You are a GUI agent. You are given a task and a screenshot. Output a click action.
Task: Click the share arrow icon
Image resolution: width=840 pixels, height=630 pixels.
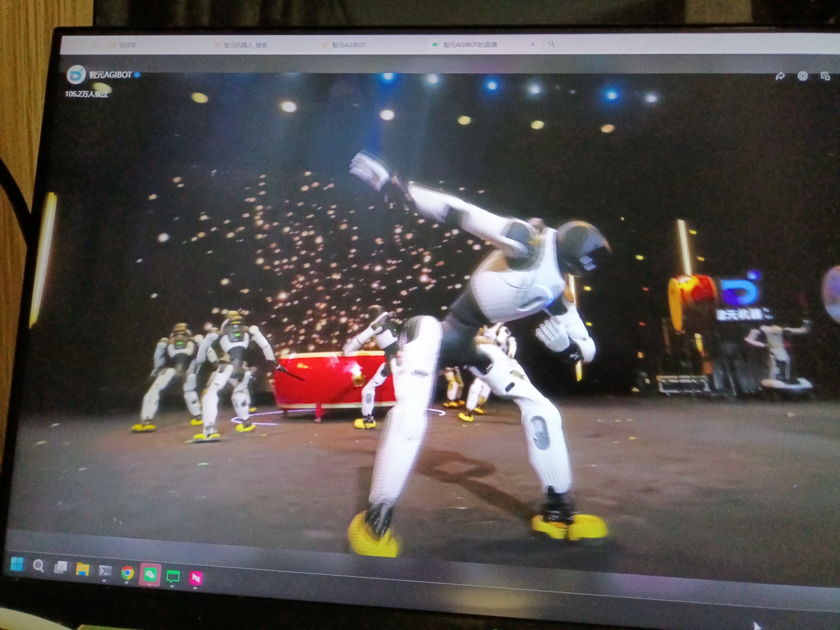[779, 76]
